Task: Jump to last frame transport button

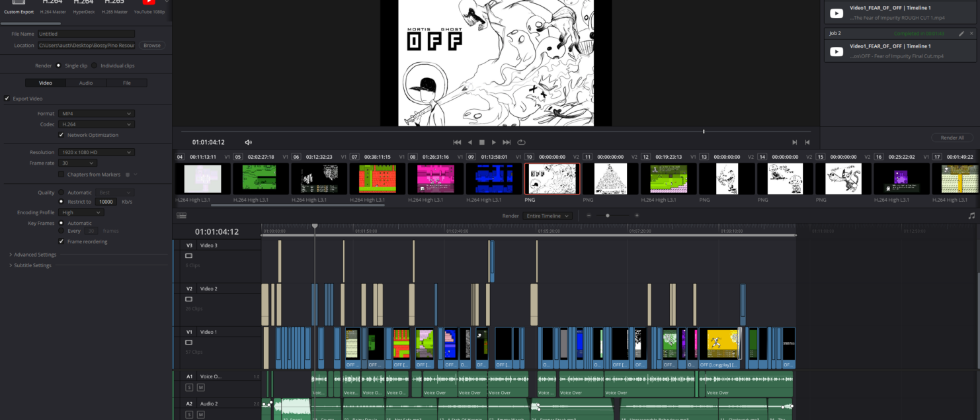Action: tap(507, 142)
